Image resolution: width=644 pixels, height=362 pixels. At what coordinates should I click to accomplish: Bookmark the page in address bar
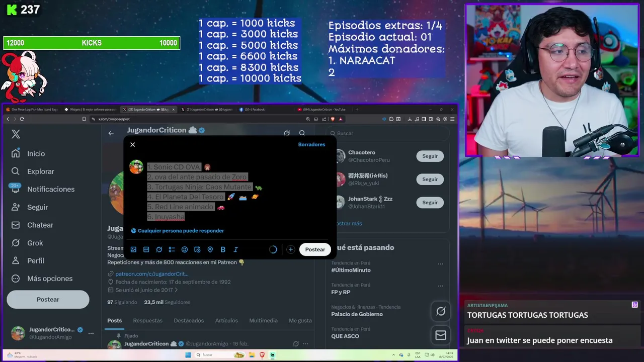click(84, 119)
